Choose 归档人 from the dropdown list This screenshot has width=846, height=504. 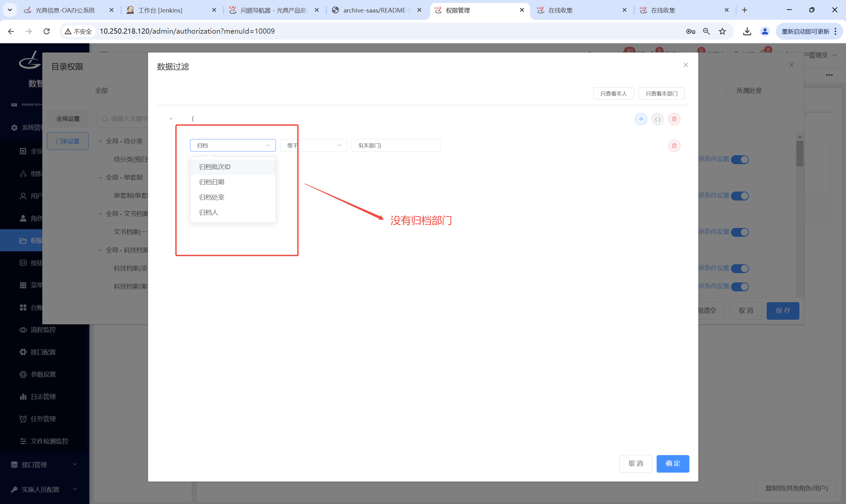(233, 212)
